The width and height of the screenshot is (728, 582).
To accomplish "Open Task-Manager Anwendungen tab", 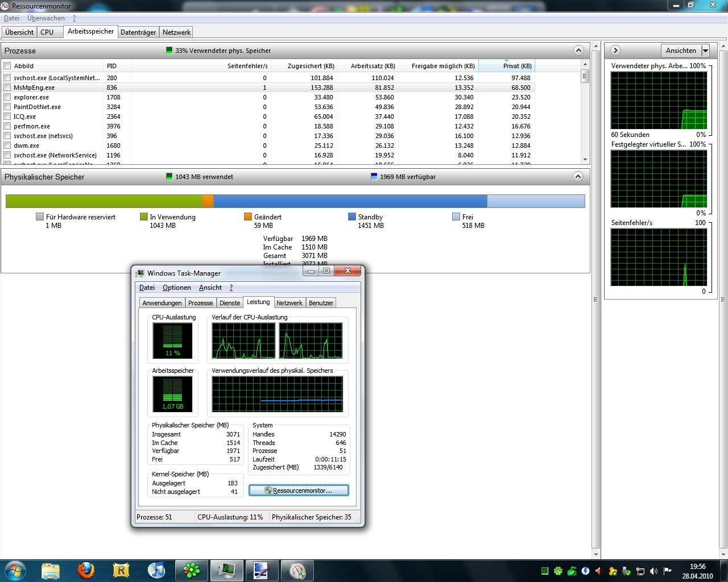I will (x=162, y=303).
